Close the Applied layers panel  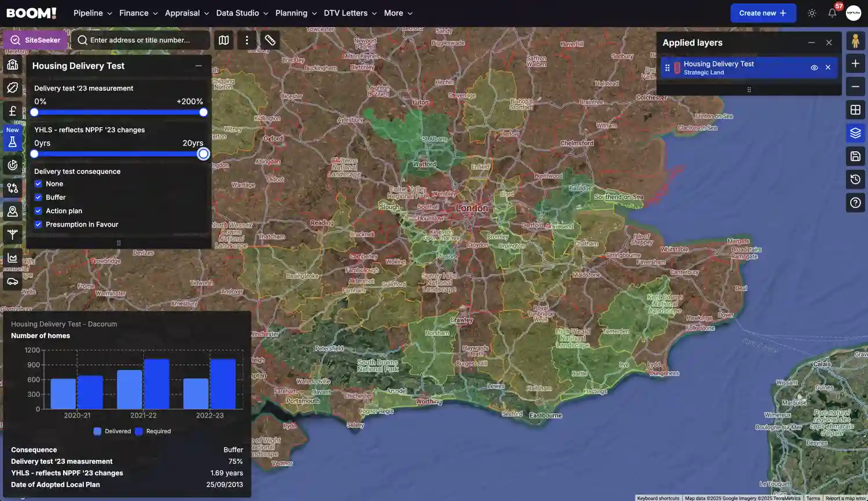coord(829,43)
